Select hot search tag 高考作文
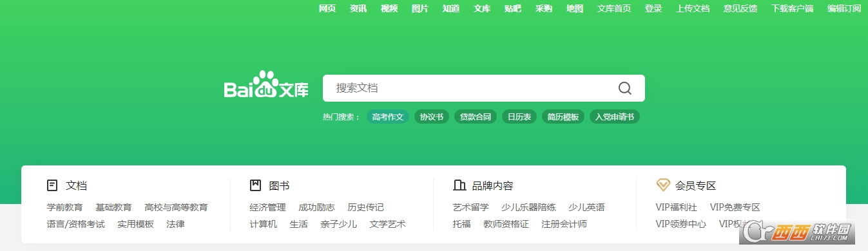This screenshot has height=251, width=868. click(388, 117)
